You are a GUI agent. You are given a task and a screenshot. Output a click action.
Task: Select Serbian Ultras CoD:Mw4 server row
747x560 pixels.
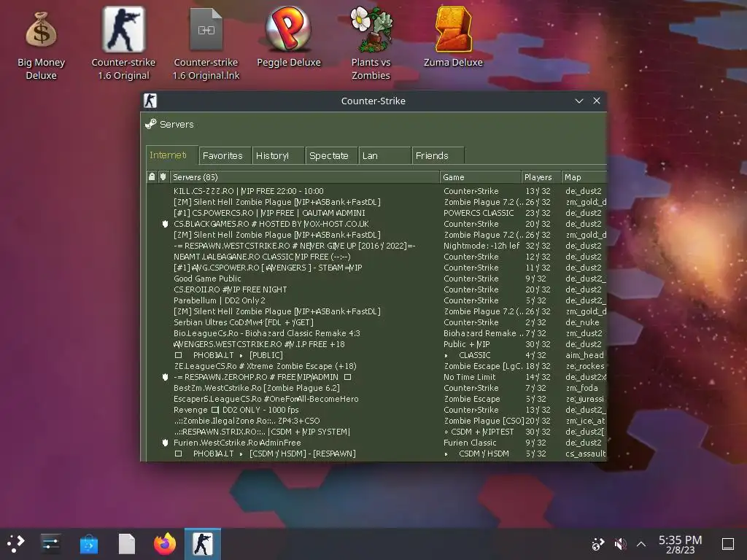(x=376, y=322)
